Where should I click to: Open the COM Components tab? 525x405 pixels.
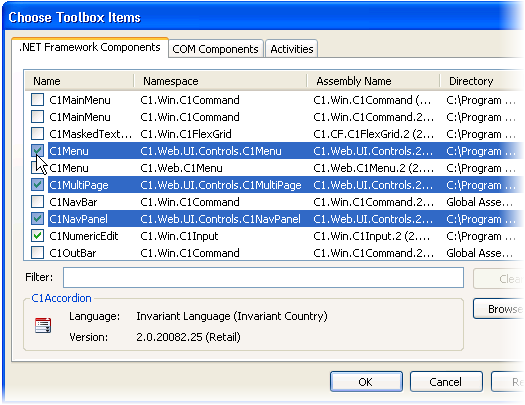click(215, 49)
